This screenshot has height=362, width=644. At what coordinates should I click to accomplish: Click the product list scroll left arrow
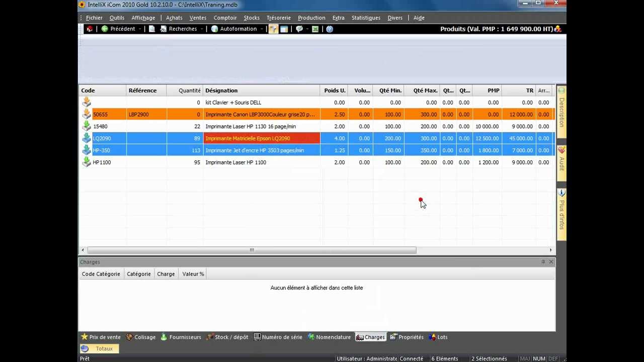83,250
